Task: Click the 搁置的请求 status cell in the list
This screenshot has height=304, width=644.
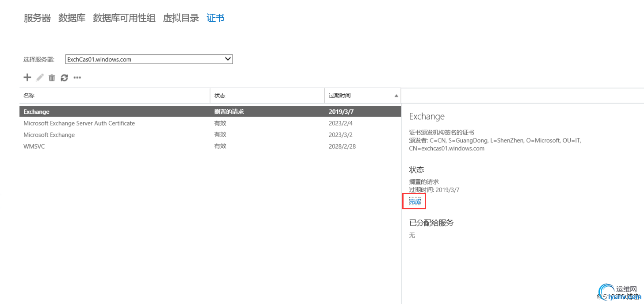Action: click(x=229, y=112)
